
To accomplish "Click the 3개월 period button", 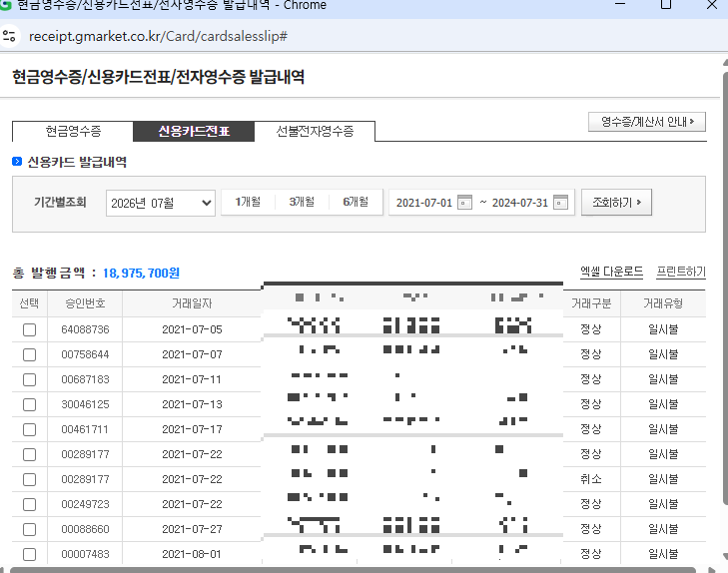I will (x=302, y=202).
